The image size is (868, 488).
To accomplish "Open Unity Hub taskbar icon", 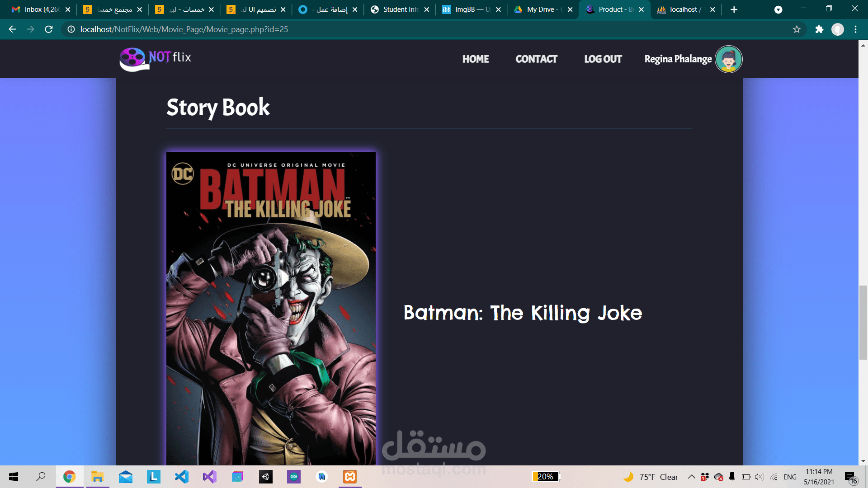I will 266,477.
